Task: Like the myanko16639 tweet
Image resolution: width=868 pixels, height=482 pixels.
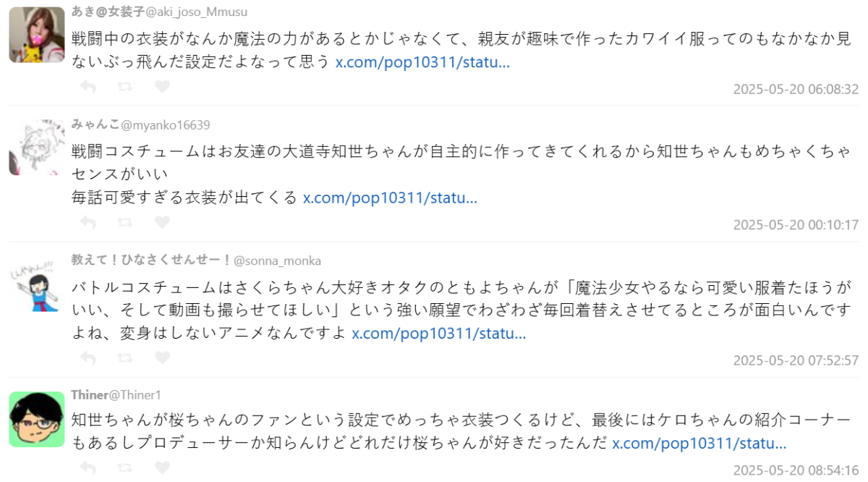Action: point(162,222)
